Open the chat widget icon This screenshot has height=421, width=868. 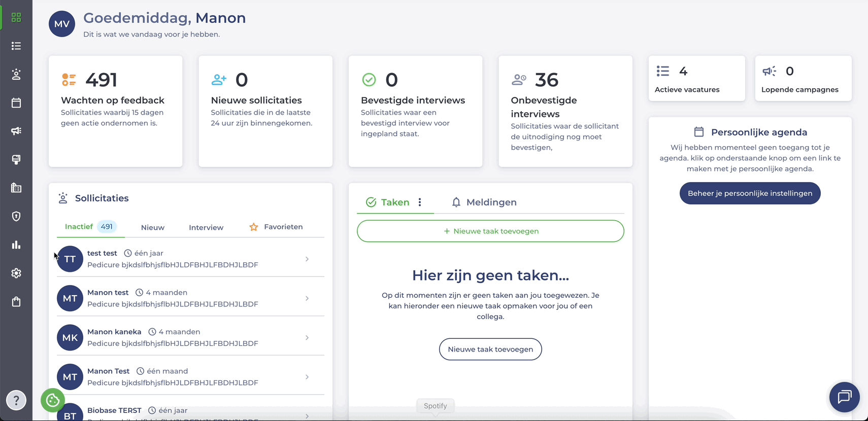tap(844, 397)
